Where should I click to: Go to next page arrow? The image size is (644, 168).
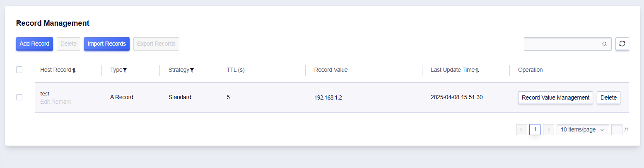coord(548,129)
